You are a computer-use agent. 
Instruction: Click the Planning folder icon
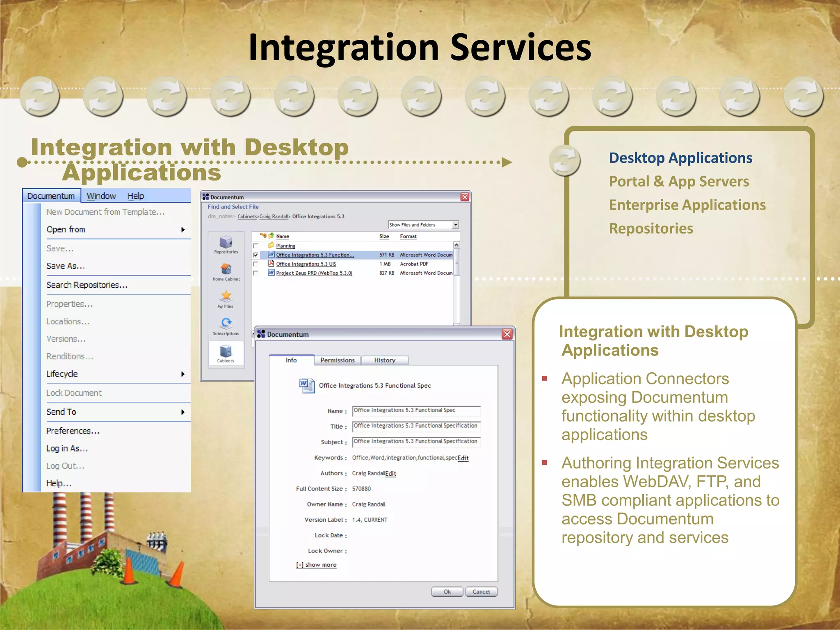[271, 246]
